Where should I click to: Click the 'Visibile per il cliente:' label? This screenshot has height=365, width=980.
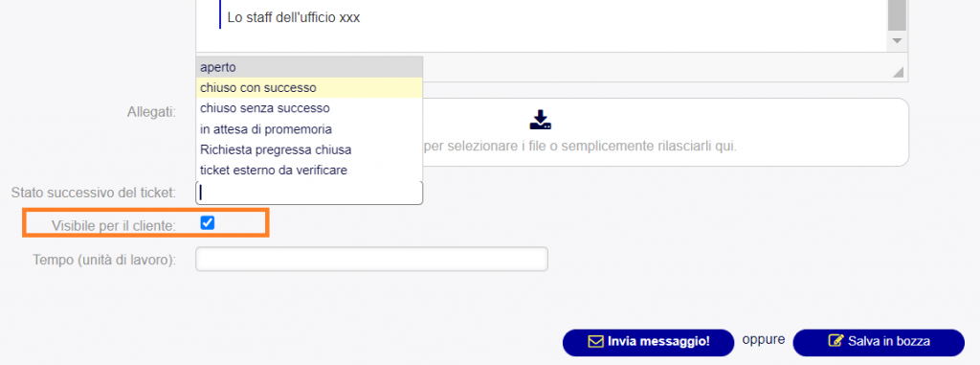[x=116, y=226]
